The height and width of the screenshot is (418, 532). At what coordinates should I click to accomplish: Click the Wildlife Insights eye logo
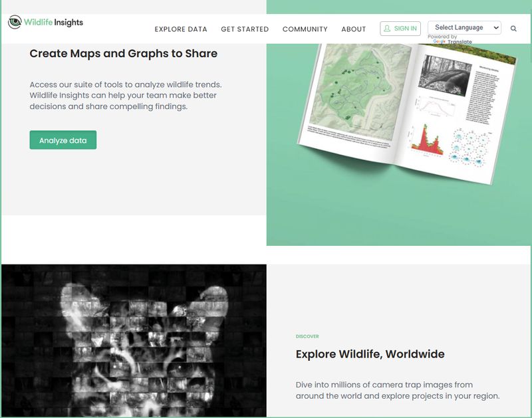pyautogui.click(x=15, y=21)
